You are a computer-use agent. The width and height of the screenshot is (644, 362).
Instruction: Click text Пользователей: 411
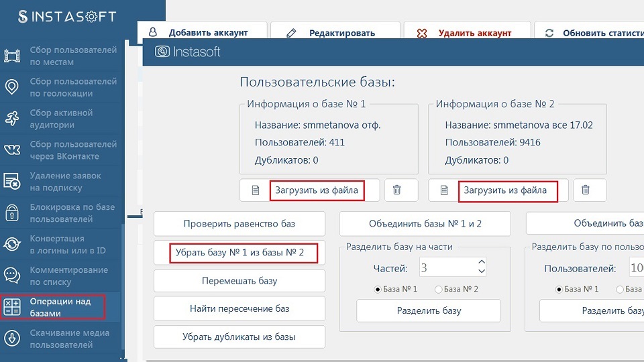point(299,142)
